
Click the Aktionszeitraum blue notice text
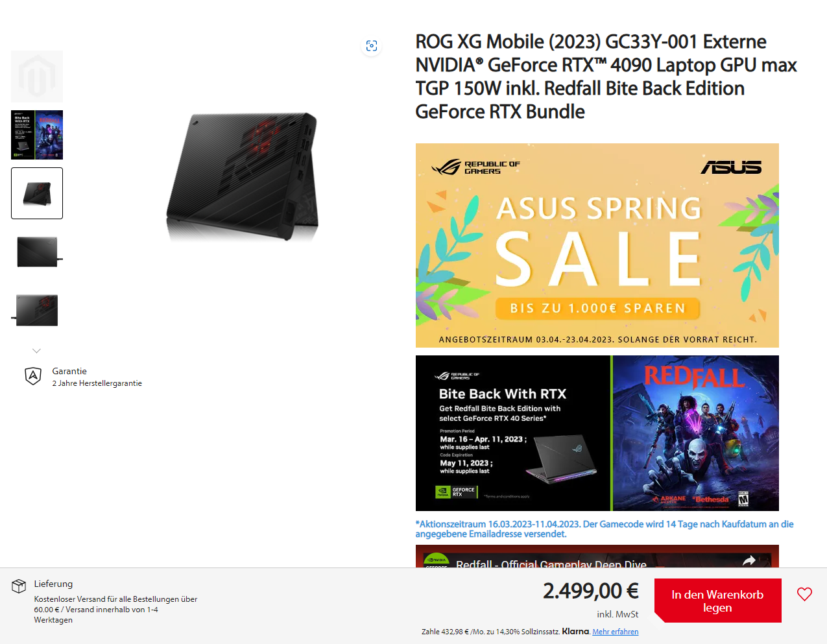click(x=605, y=529)
